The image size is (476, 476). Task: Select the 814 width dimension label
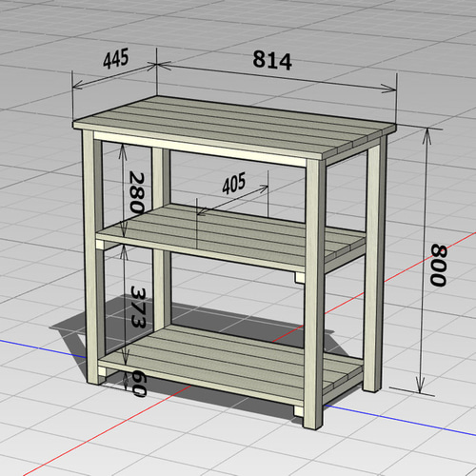272,60
